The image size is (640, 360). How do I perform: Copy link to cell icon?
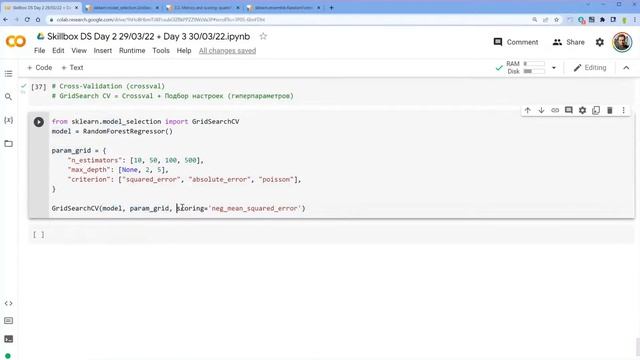555,110
